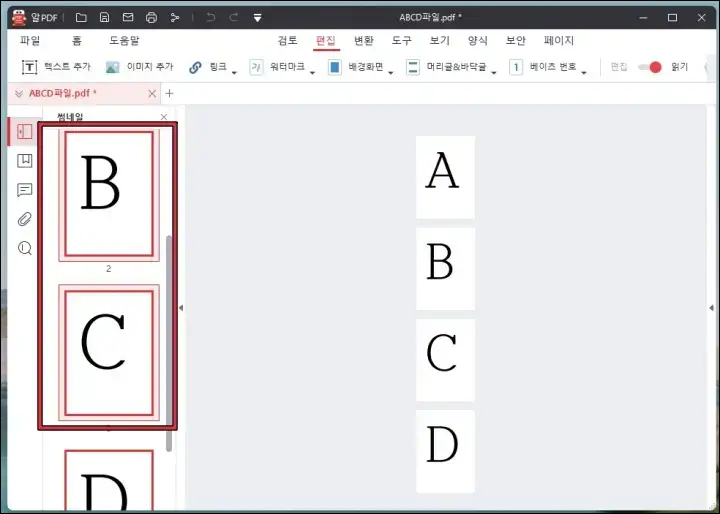Viewport: 720px width, 514px height.
Task: Open a file with the folder icon
Action: pos(81,17)
